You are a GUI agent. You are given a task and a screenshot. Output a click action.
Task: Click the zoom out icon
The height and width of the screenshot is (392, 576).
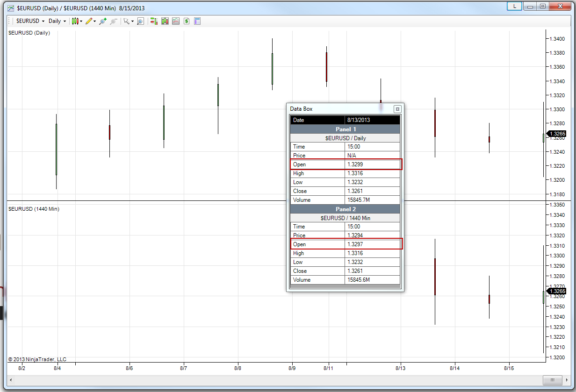[x=114, y=21]
